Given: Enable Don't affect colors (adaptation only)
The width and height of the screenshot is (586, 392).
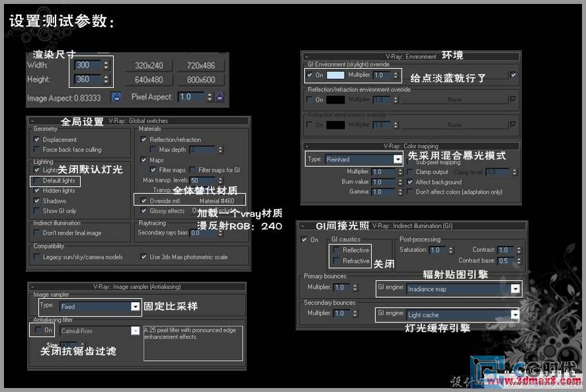Looking at the screenshot, I should tap(410, 192).
